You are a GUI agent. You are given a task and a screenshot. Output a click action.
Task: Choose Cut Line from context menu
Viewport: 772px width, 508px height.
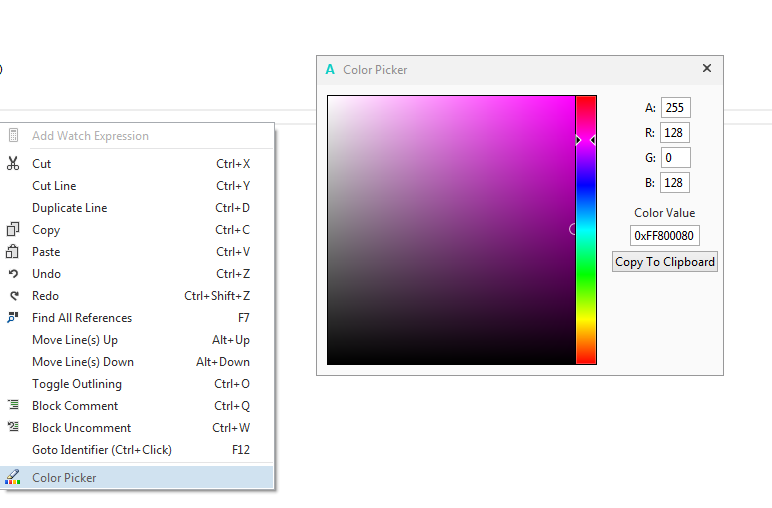coord(137,186)
